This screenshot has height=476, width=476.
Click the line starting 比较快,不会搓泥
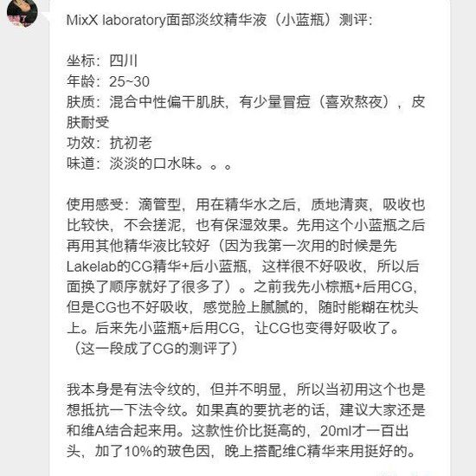coord(245,225)
